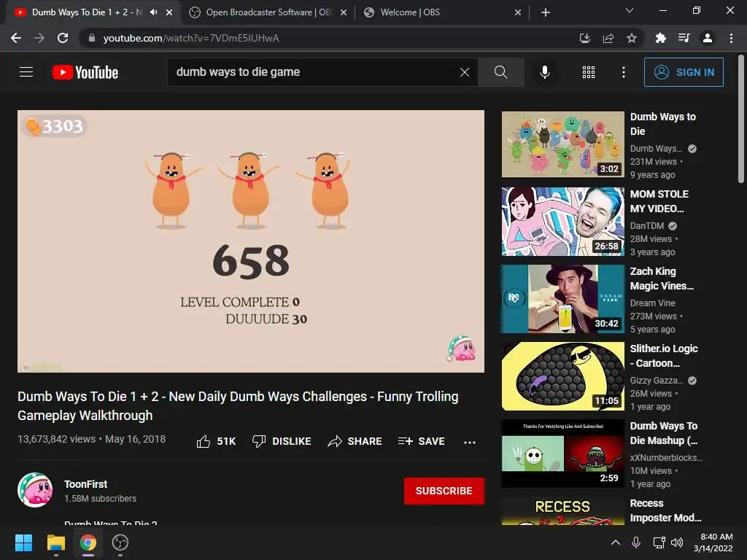
Task: Go forward in browser history
Action: point(39,38)
